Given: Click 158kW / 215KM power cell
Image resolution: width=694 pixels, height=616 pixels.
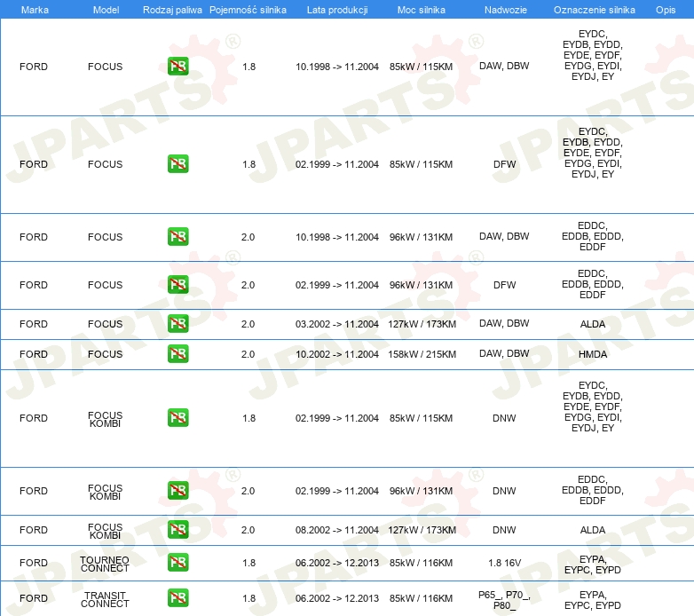Looking at the screenshot, I should (422, 354).
